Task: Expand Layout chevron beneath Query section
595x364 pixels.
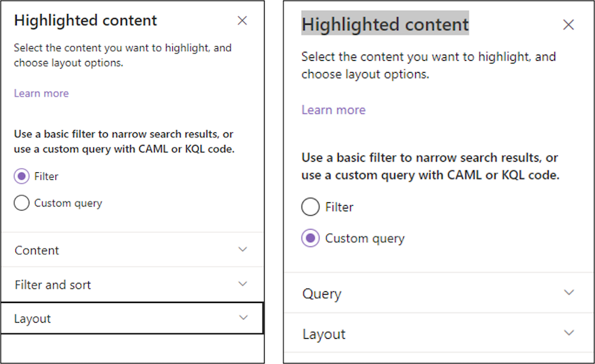Action: (569, 333)
